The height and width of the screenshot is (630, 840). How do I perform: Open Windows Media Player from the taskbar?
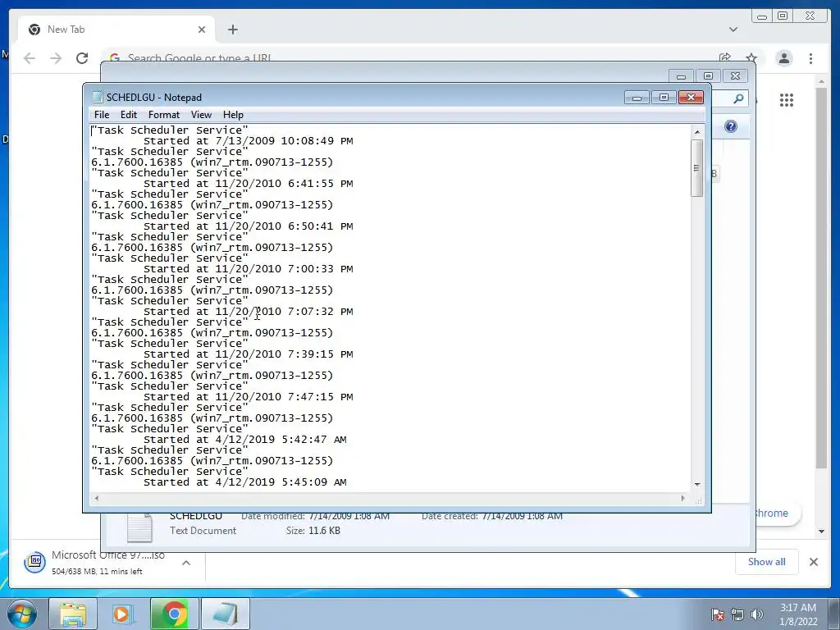(x=123, y=614)
